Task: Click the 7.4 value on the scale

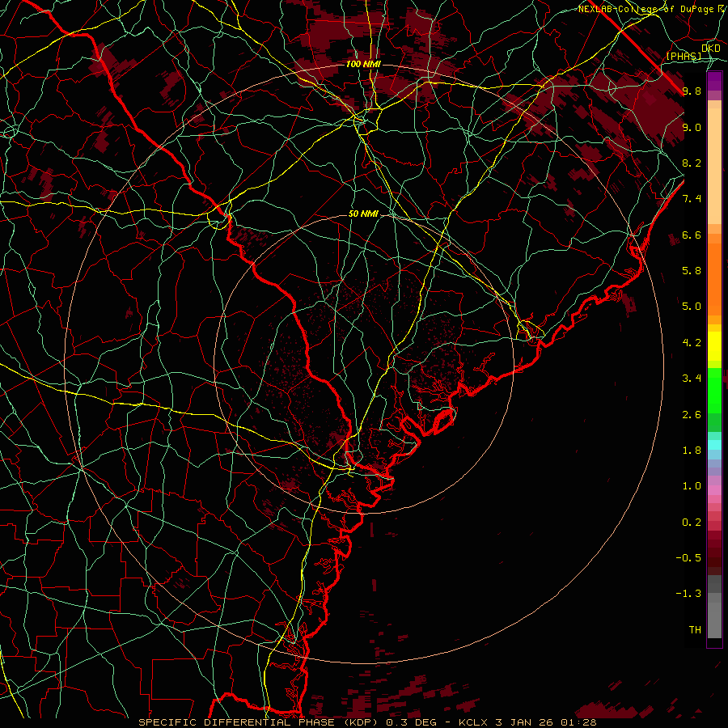Action: tap(692, 199)
